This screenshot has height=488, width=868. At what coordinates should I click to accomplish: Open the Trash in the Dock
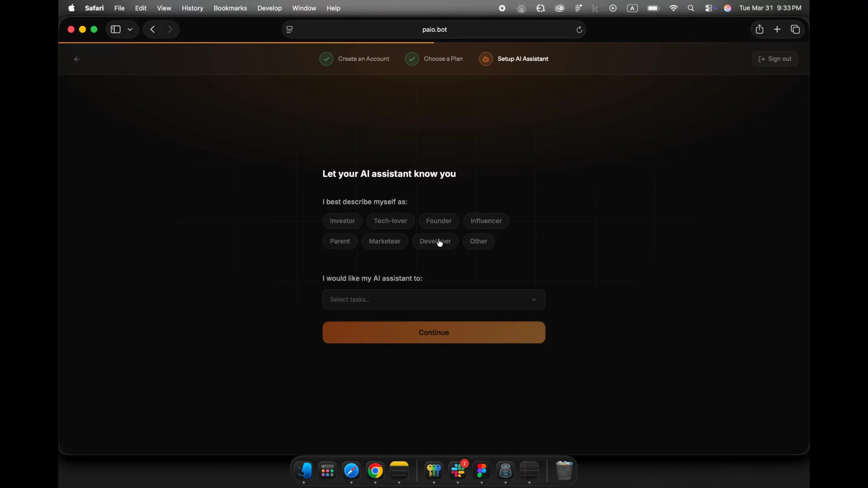click(x=564, y=471)
